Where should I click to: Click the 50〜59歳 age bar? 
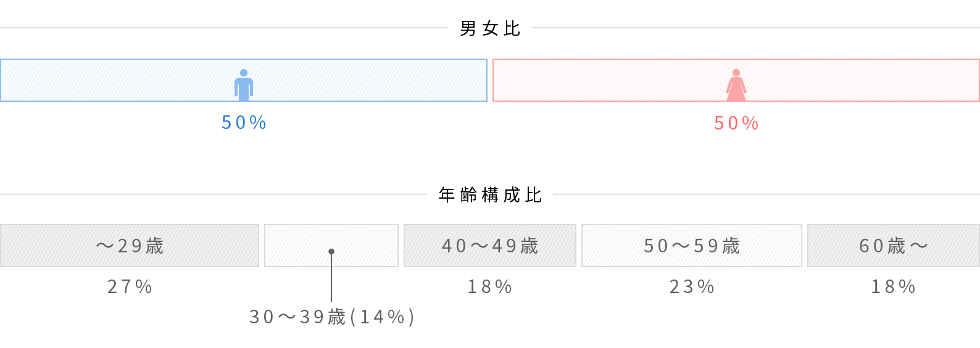692,246
